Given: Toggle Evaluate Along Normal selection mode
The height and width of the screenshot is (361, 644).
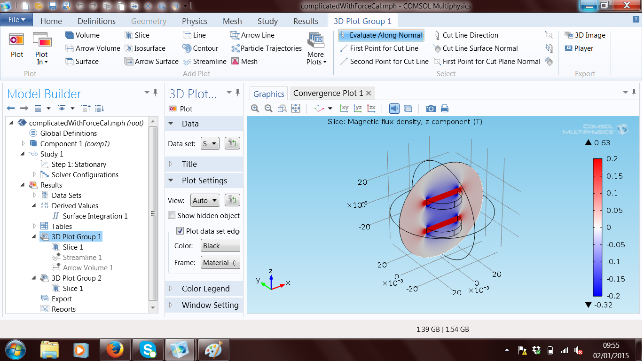Looking at the screenshot, I should point(381,35).
